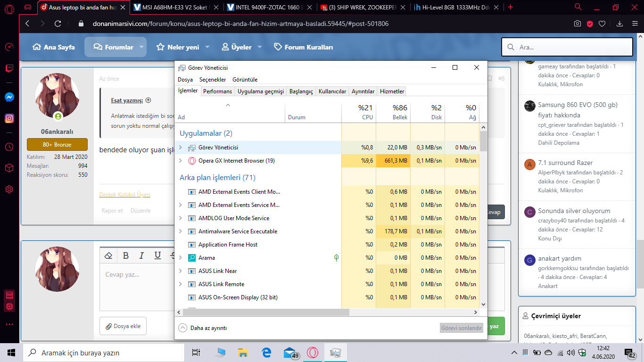Expand ASUS Link Near row
644x362 pixels.
tap(180, 271)
